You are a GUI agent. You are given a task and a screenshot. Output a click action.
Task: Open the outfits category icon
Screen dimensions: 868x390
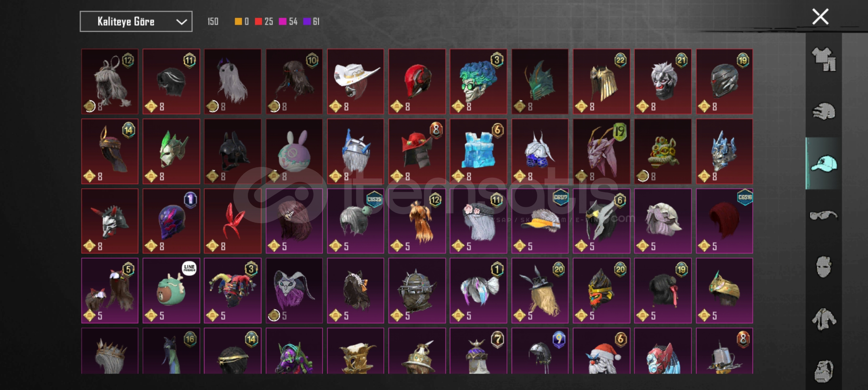824,59
